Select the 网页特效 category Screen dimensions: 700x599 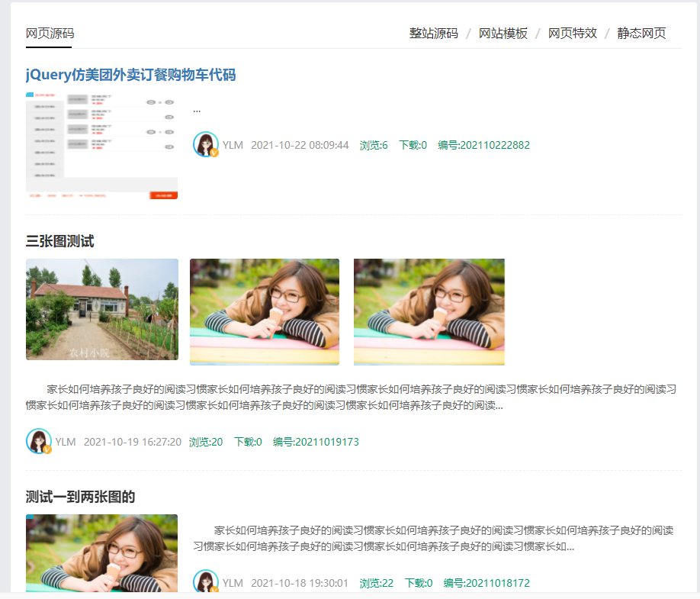(572, 34)
